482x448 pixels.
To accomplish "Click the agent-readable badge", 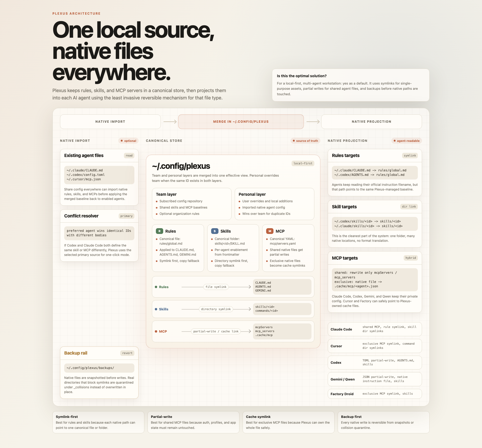I will [x=407, y=141].
